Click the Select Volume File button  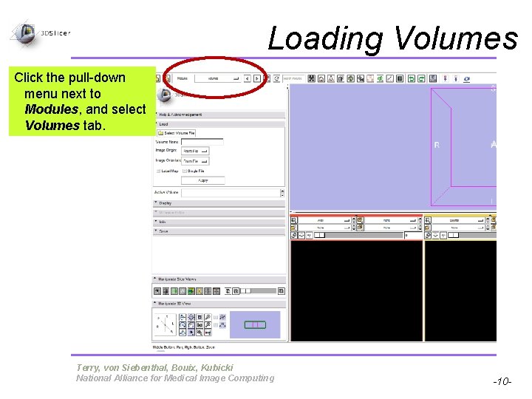(177, 133)
